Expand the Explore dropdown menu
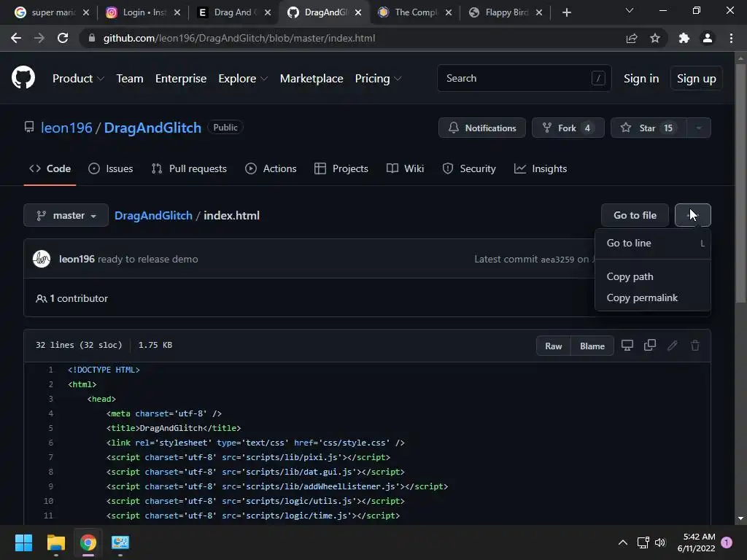The width and height of the screenshot is (747, 560). coord(243,79)
